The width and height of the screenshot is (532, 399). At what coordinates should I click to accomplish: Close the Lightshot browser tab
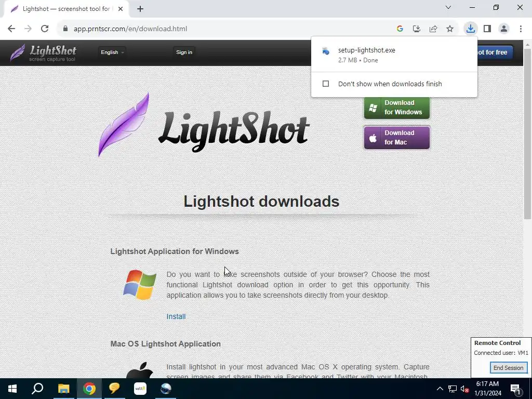(x=121, y=9)
